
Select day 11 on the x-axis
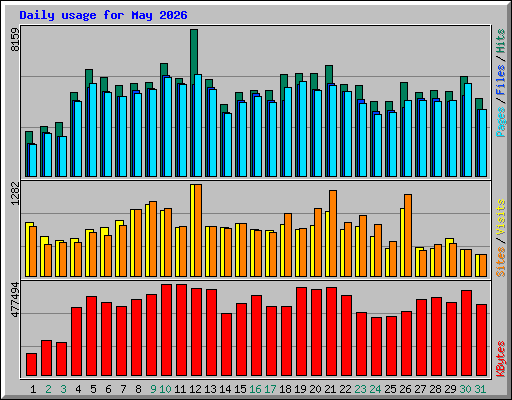click(x=180, y=389)
